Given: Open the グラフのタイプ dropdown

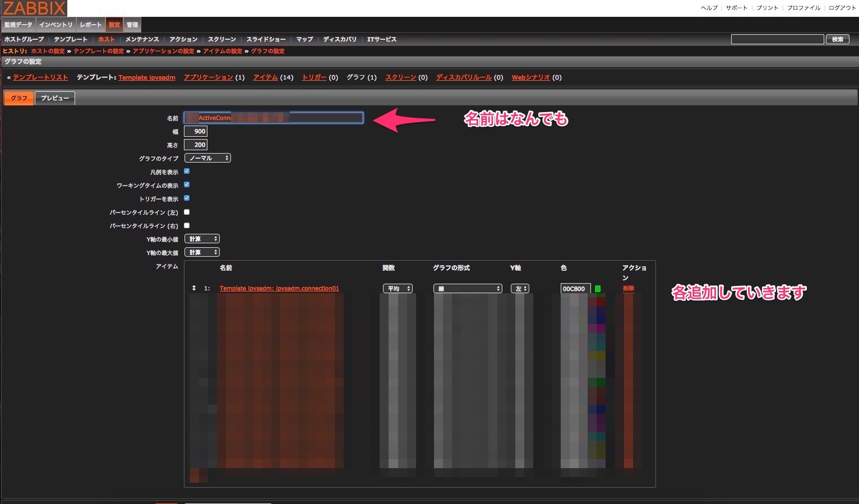Looking at the screenshot, I should pos(207,158).
